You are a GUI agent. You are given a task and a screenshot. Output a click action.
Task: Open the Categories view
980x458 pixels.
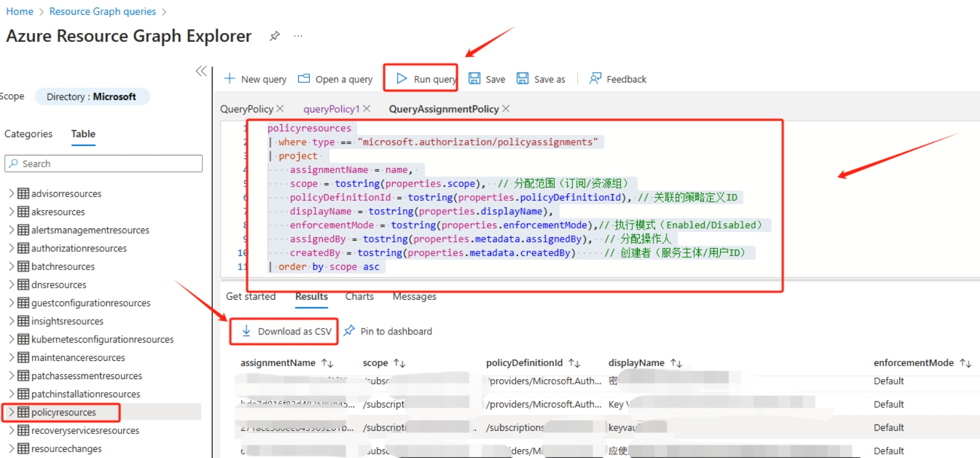[x=28, y=134]
